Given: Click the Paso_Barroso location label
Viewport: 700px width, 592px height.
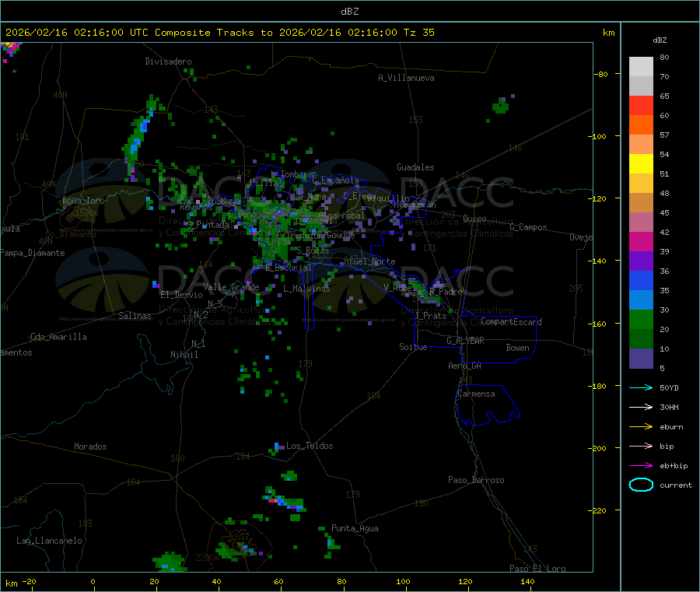Looking at the screenshot, I should tap(476, 480).
